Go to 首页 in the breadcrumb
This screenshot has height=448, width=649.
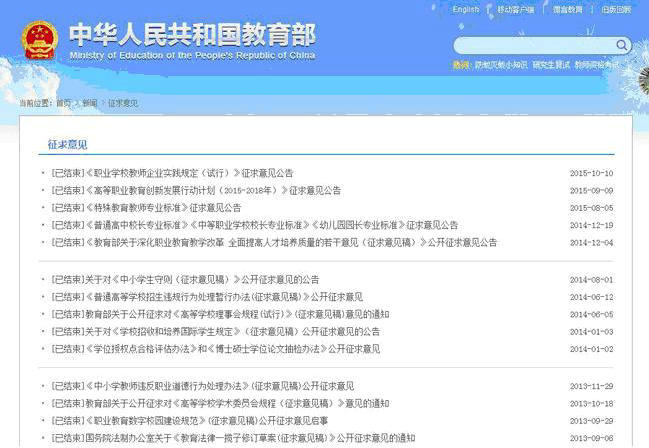63,103
